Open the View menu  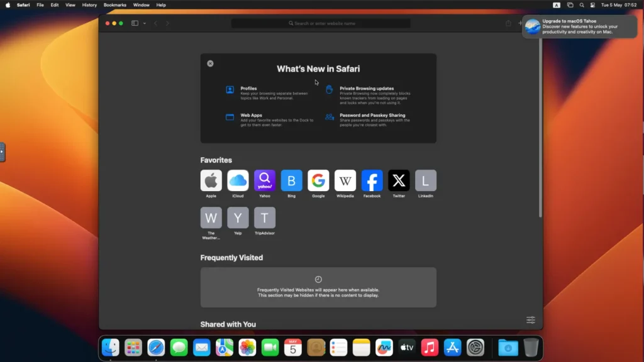(70, 5)
